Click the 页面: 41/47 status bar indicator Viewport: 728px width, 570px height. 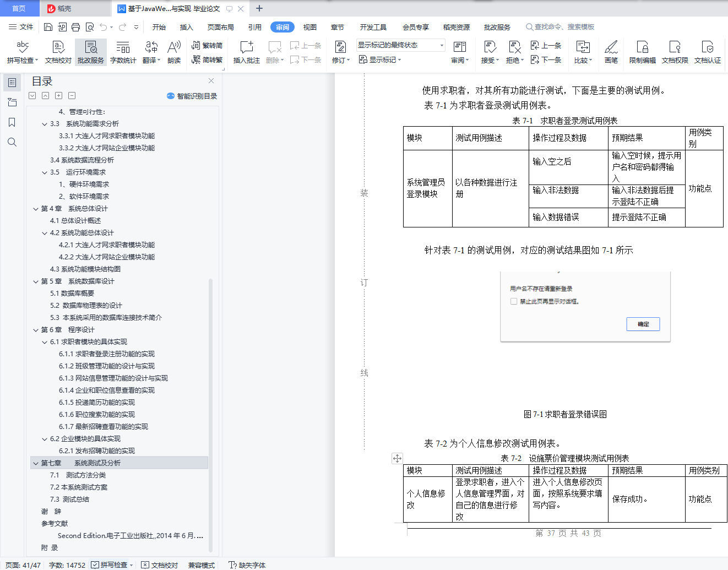point(23,565)
